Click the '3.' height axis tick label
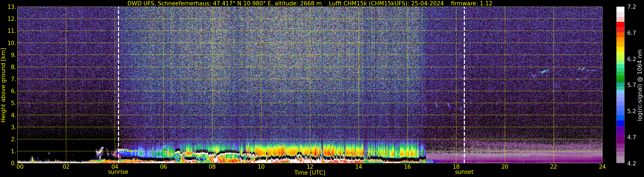The image size is (644, 177). [13, 127]
